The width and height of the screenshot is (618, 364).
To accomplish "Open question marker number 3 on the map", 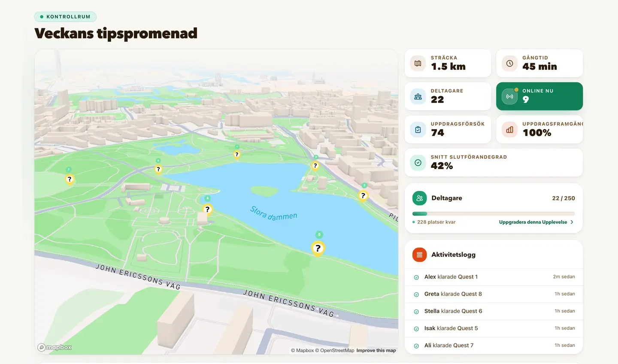I will pyautogui.click(x=364, y=196).
